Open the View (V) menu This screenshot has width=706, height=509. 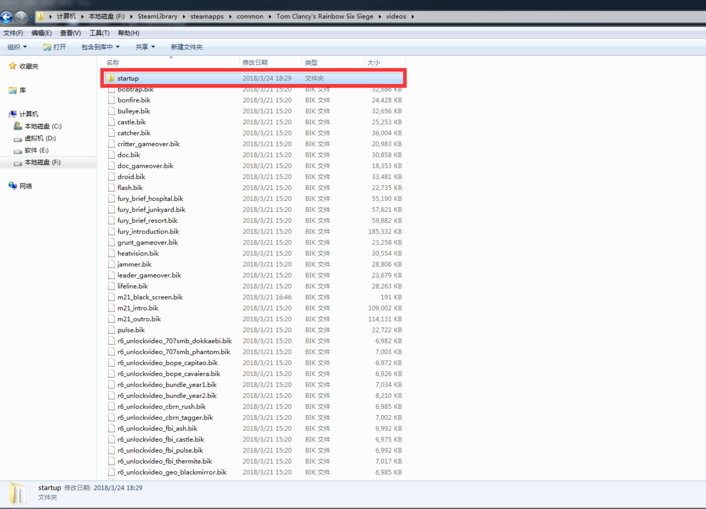click(x=70, y=33)
